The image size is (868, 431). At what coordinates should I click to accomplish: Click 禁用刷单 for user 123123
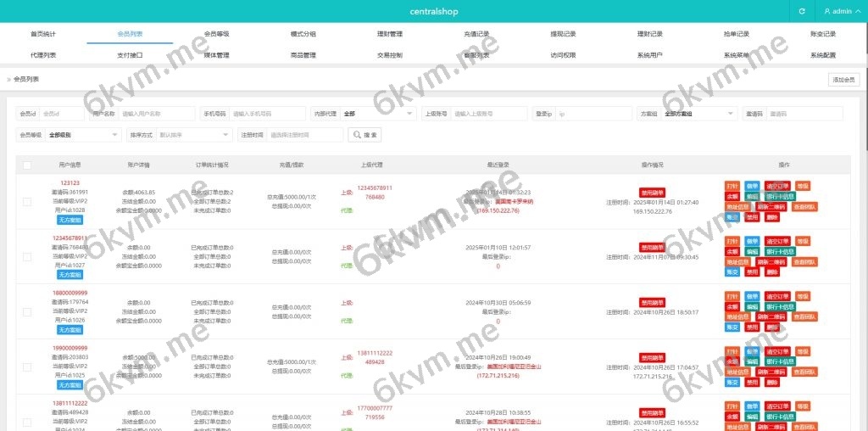point(652,193)
